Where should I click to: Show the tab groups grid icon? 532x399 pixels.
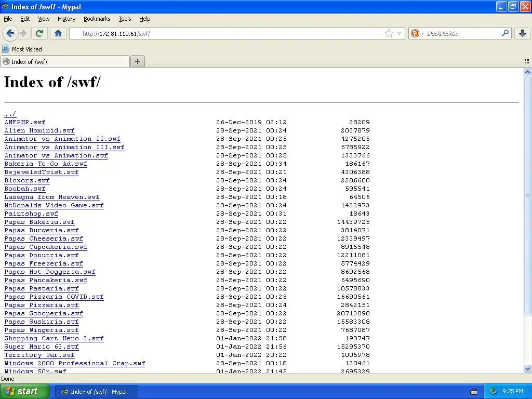(x=527, y=61)
